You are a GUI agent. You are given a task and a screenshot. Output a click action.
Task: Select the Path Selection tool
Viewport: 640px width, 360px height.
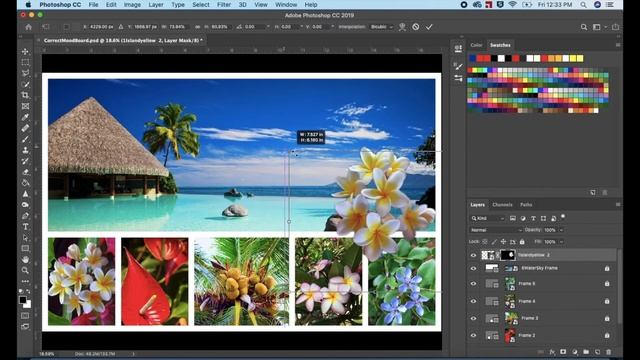[x=25, y=238]
